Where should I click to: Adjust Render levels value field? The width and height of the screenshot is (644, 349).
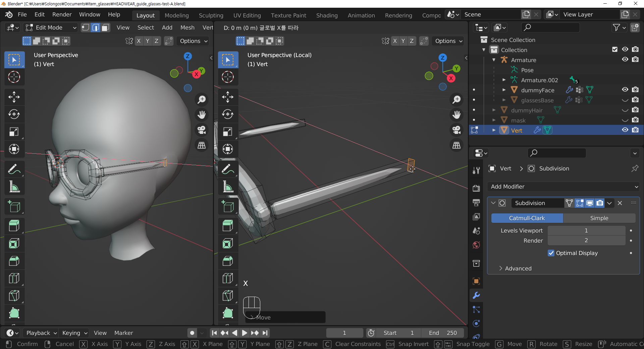point(586,240)
